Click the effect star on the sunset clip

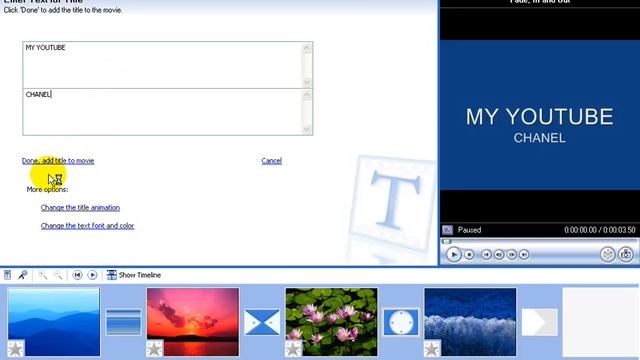point(154,349)
